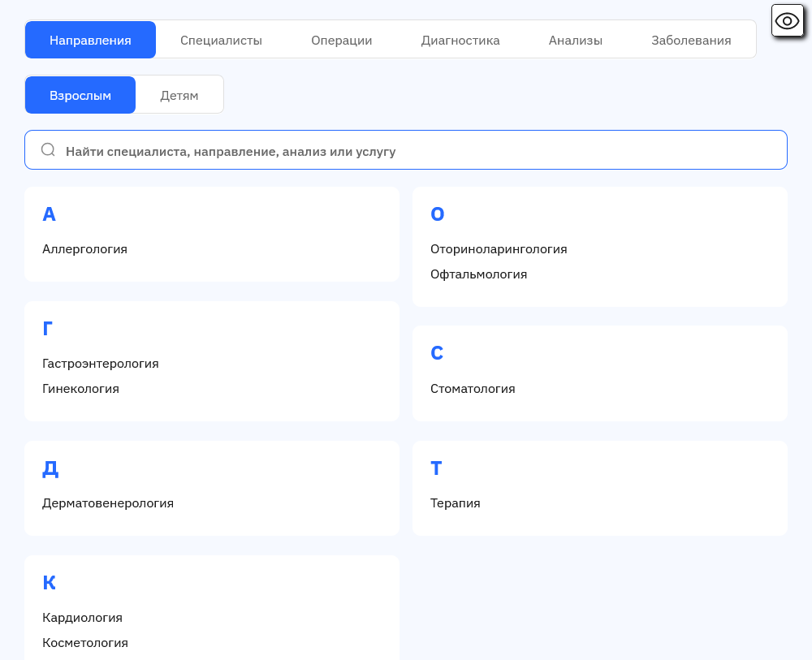
Task: Click the magnifier icon in search bar
Action: (48, 149)
